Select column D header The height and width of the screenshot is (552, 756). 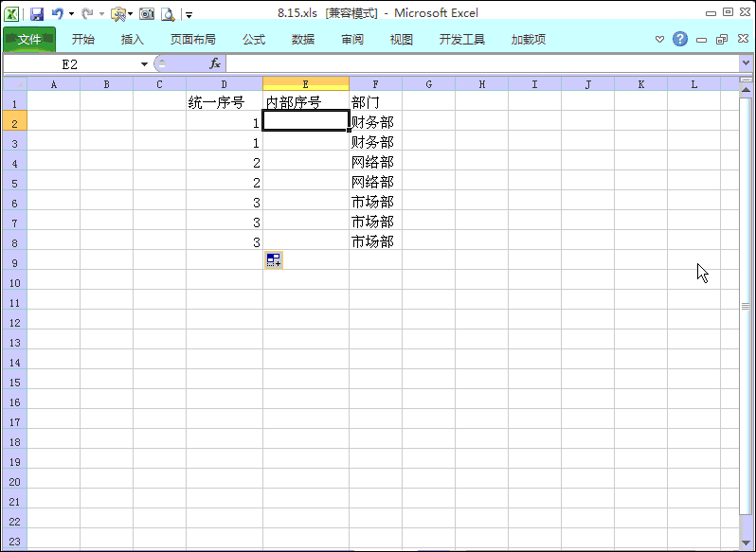pyautogui.click(x=225, y=84)
